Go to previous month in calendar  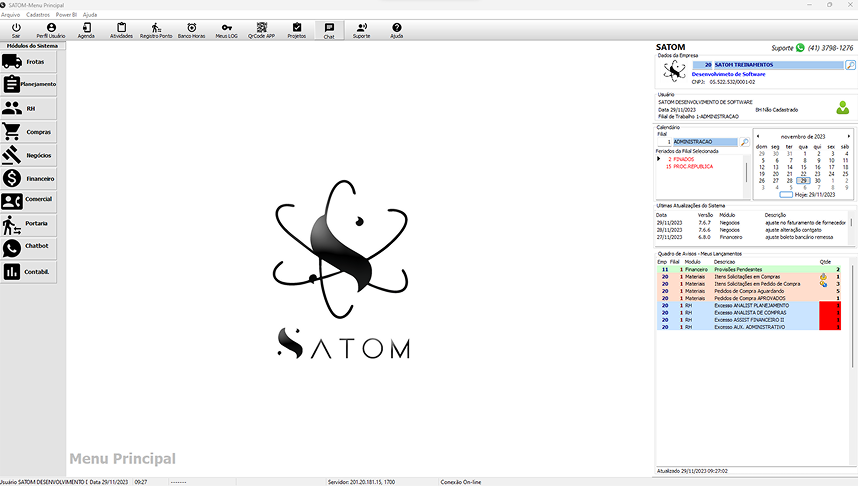[x=757, y=136]
